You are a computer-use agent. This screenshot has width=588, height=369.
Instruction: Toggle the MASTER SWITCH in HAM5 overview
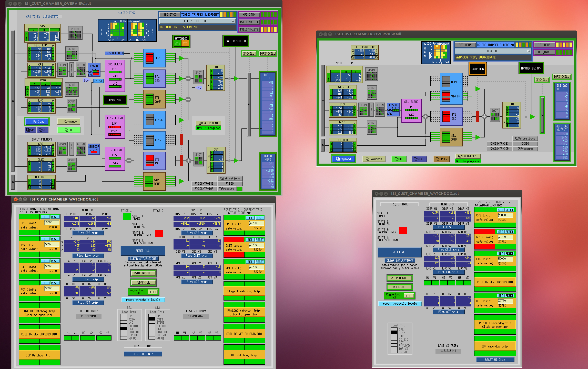[531, 68]
